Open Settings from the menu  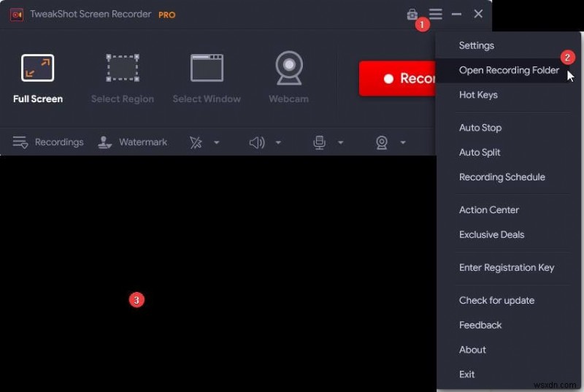coord(477,45)
